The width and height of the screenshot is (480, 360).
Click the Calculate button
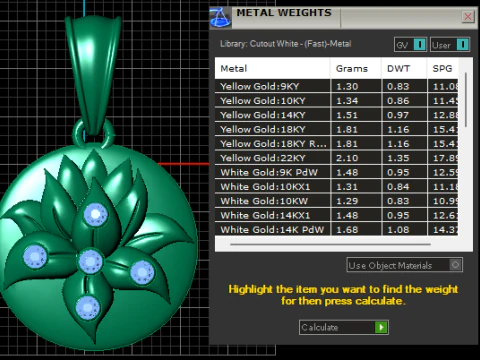pyautogui.click(x=344, y=327)
